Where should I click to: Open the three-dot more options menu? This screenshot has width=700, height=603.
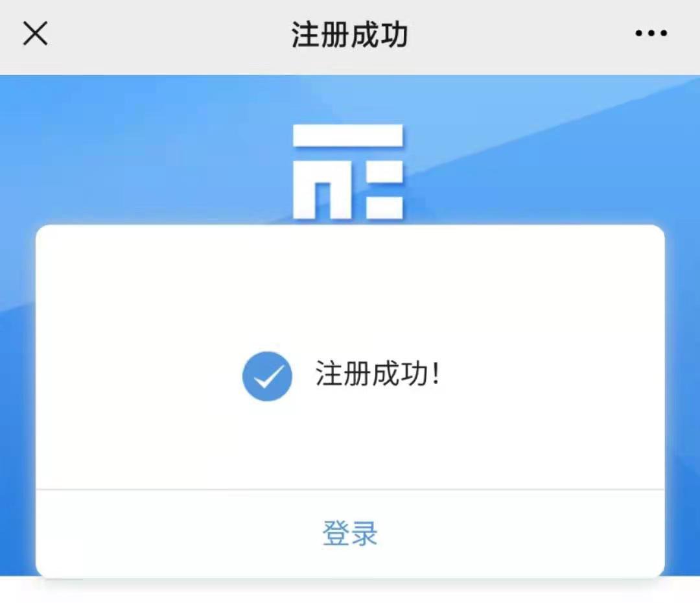click(x=651, y=33)
